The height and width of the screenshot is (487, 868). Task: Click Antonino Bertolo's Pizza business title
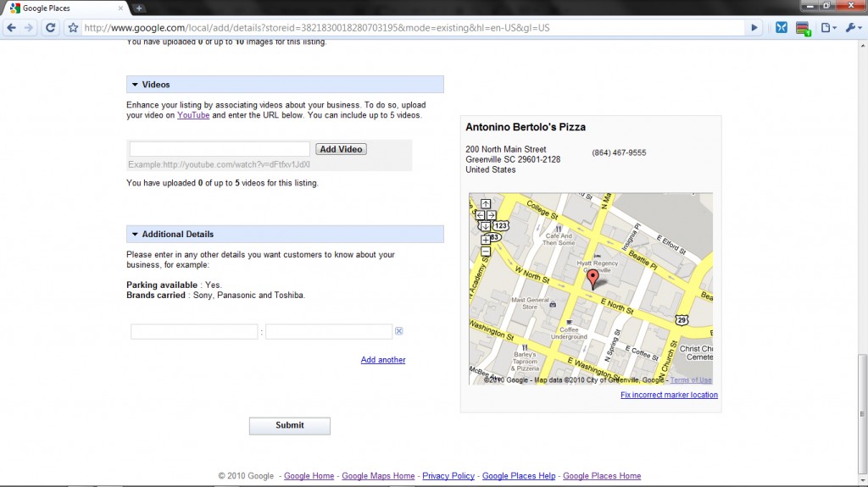(x=526, y=127)
